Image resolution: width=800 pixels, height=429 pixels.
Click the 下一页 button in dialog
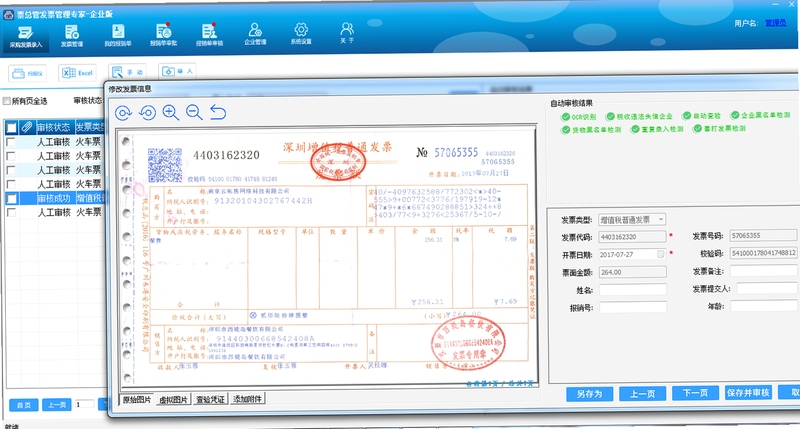point(695,393)
